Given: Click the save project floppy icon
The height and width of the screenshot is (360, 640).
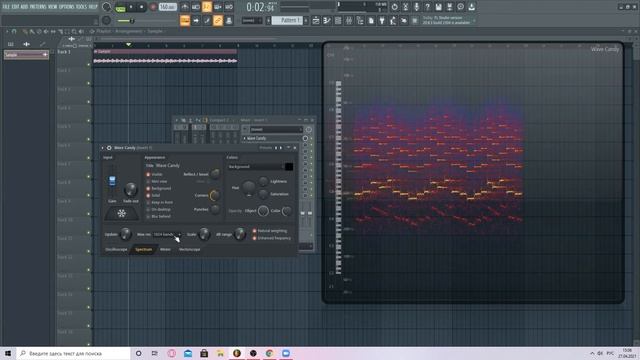Looking at the screenshot, I should coord(438,7).
